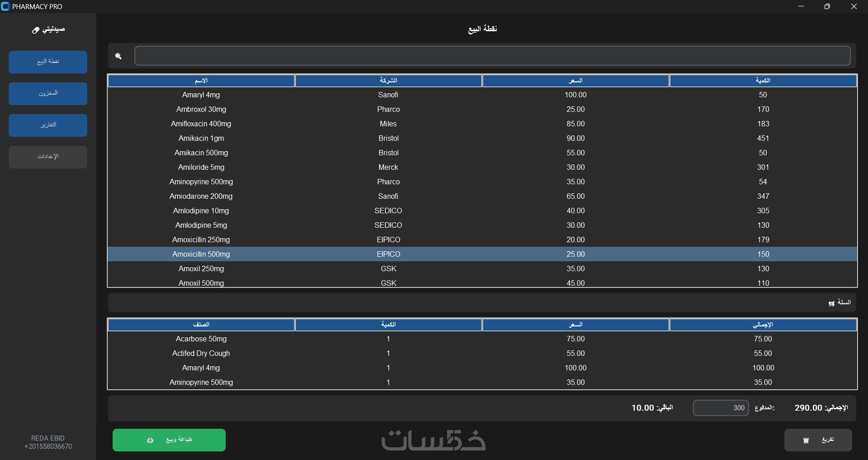Click the السعر header in products table

coord(576,81)
